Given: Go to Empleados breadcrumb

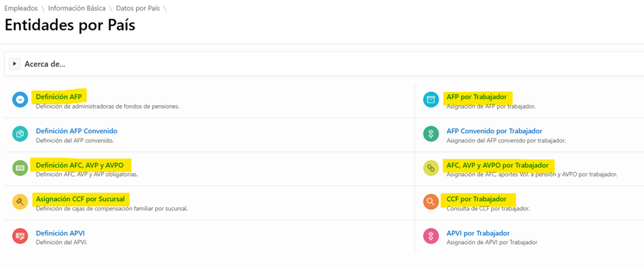Looking at the screenshot, I should (x=21, y=8).
